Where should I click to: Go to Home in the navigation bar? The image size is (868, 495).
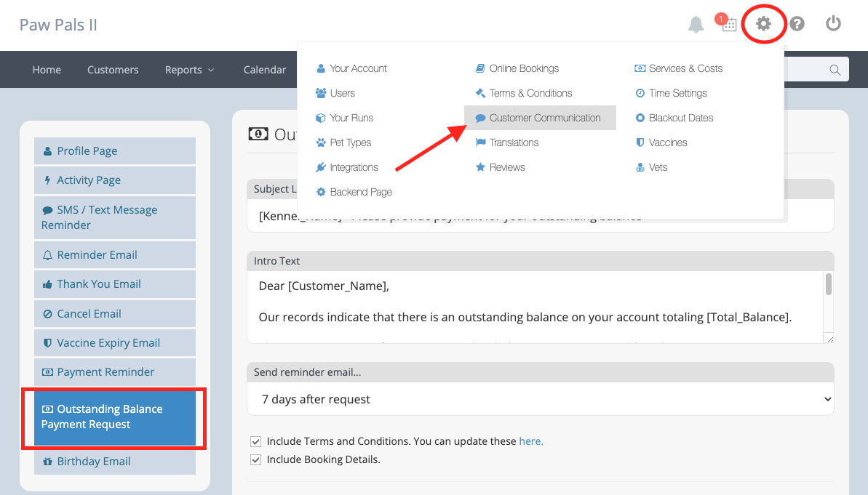click(47, 70)
